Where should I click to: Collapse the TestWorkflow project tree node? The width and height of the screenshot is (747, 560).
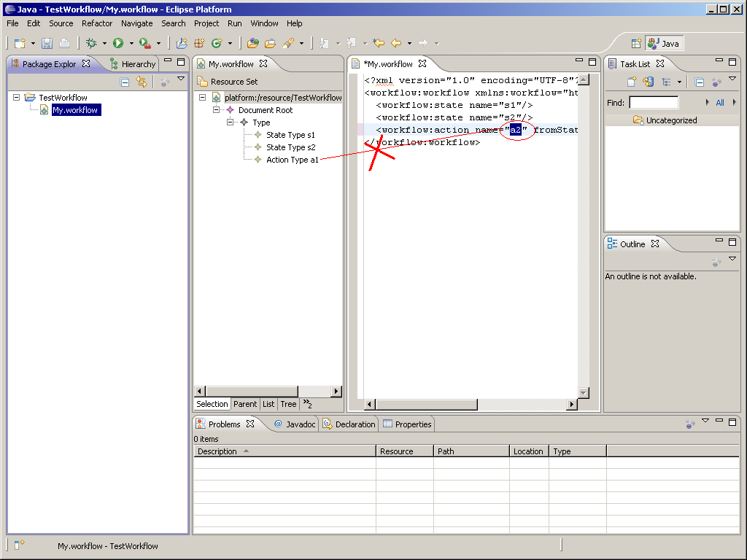(17, 97)
